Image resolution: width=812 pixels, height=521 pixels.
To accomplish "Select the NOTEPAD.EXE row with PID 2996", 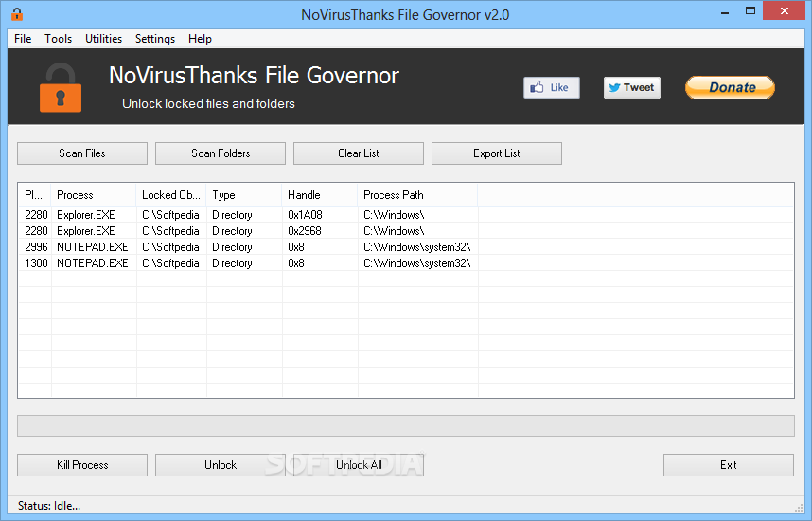I will tap(405, 246).
